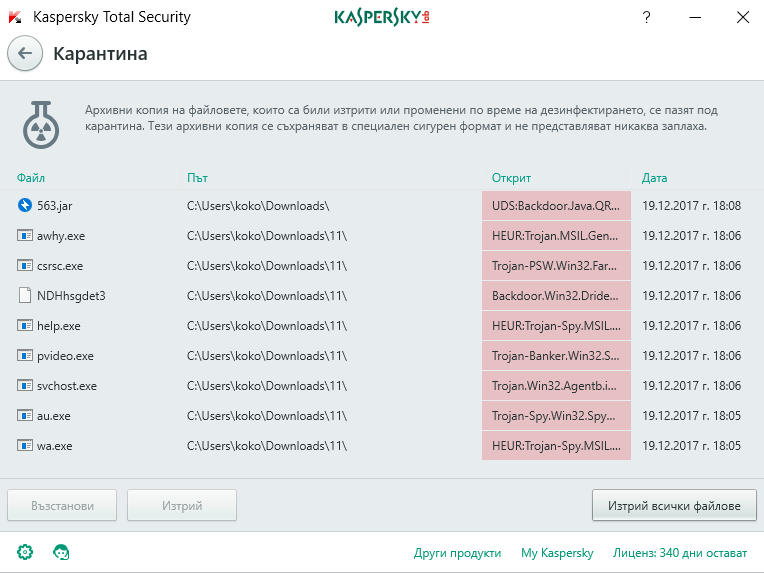
Task: Click the help question mark icon
Action: (x=646, y=18)
